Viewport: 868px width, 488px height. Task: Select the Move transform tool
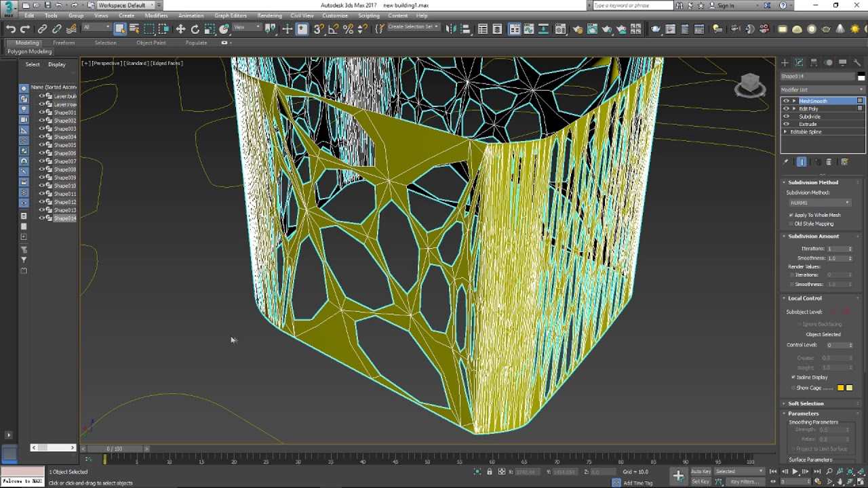point(180,29)
